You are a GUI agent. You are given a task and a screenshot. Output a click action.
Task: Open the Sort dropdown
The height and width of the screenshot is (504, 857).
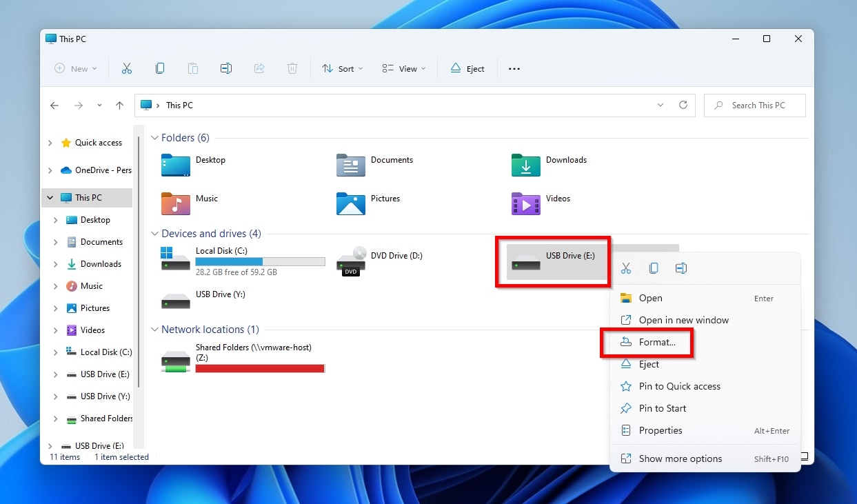[x=343, y=68]
